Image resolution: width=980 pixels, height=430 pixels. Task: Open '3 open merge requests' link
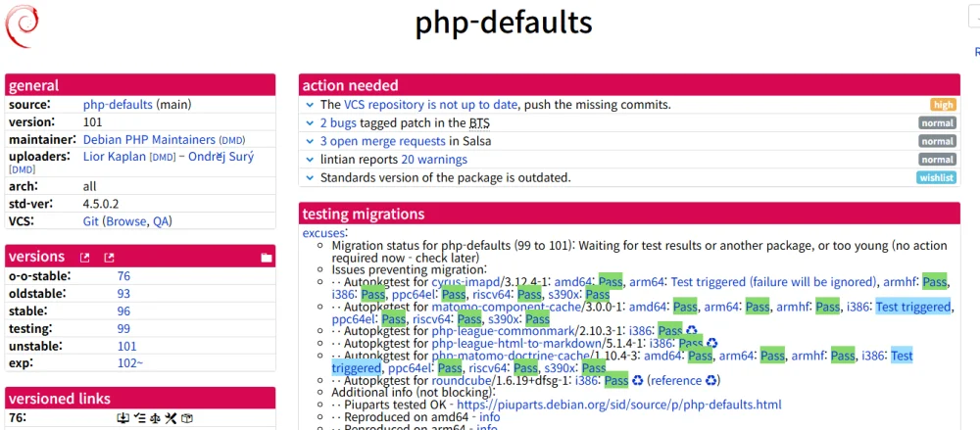click(x=383, y=141)
